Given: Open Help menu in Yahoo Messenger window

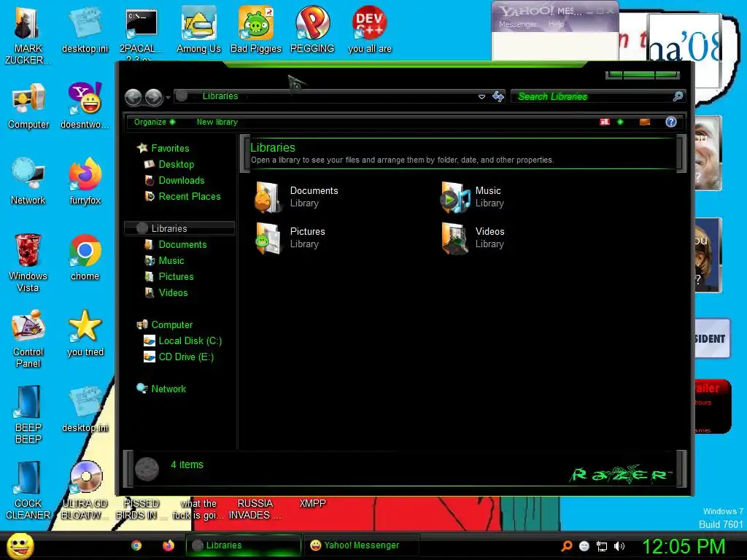Looking at the screenshot, I should 556,24.
